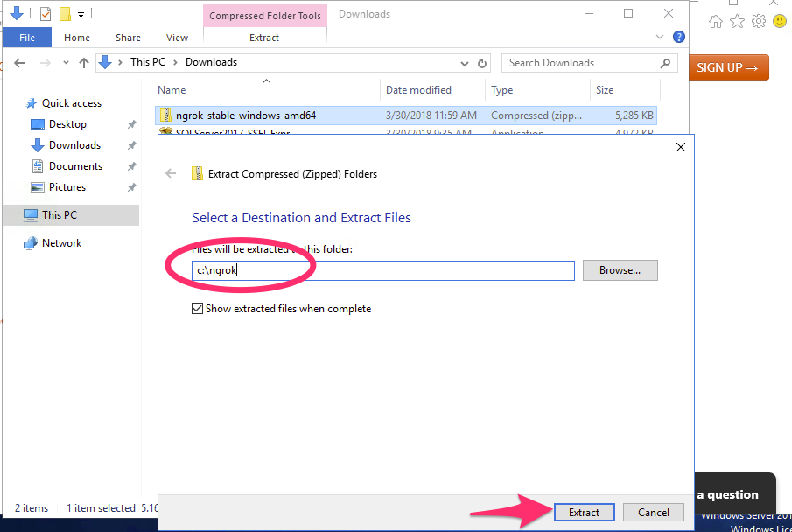Click the Extract button in dialog

(584, 512)
